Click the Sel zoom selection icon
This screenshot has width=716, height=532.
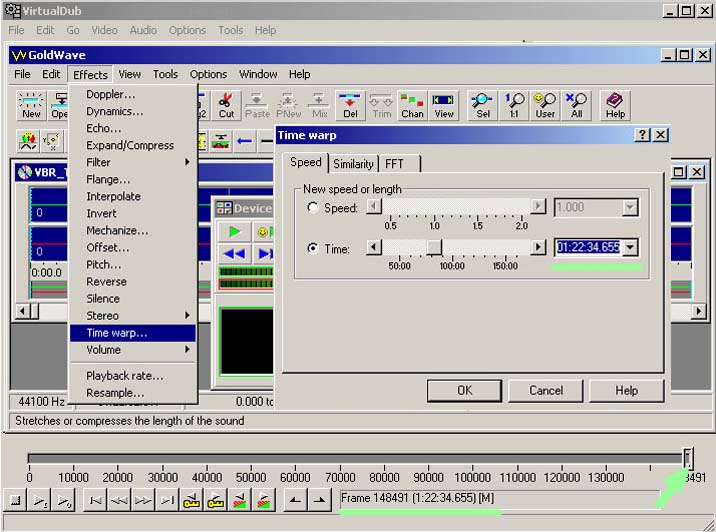[483, 105]
